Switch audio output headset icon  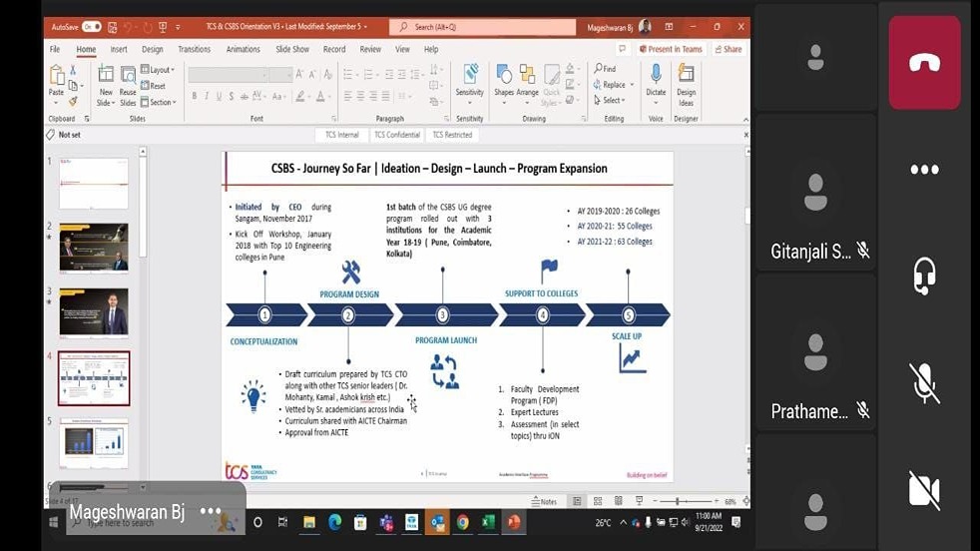924,275
